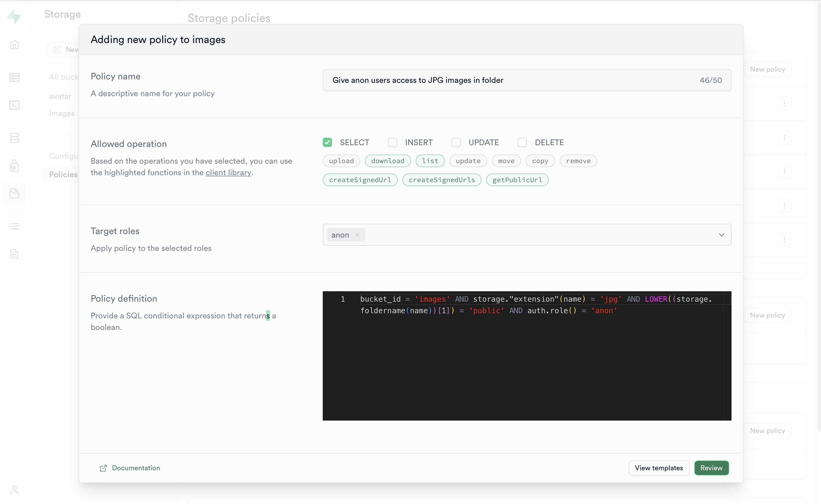821x504 pixels.
Task: Click the Review button
Action: [x=711, y=468]
